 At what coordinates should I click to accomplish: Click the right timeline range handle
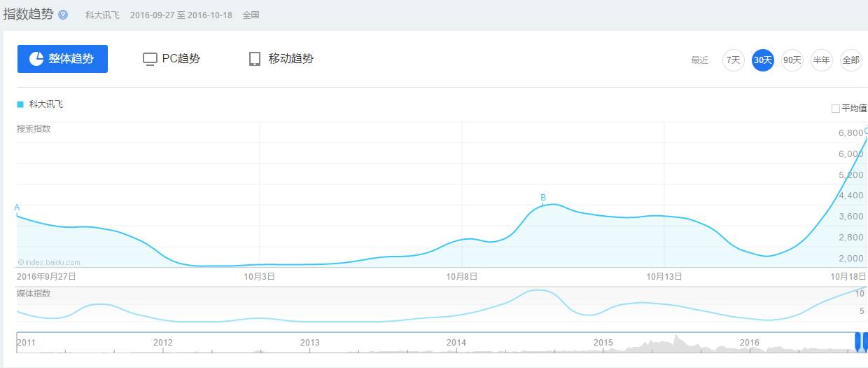865,341
